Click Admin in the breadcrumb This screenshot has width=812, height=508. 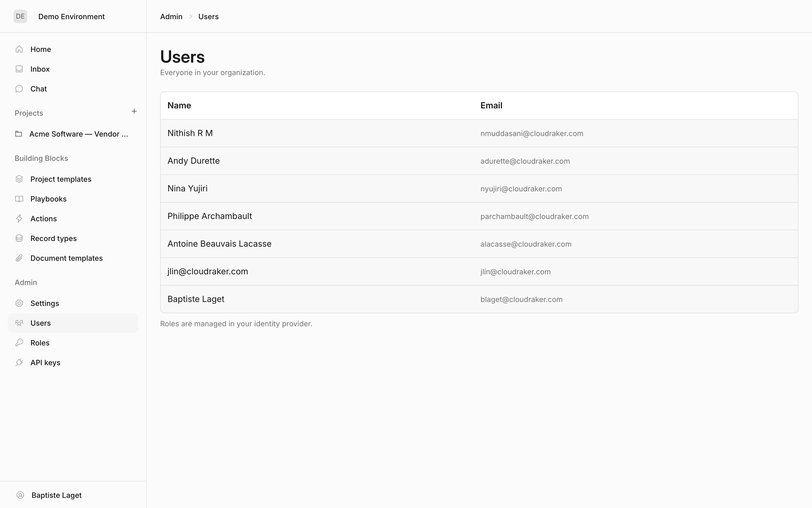point(171,16)
